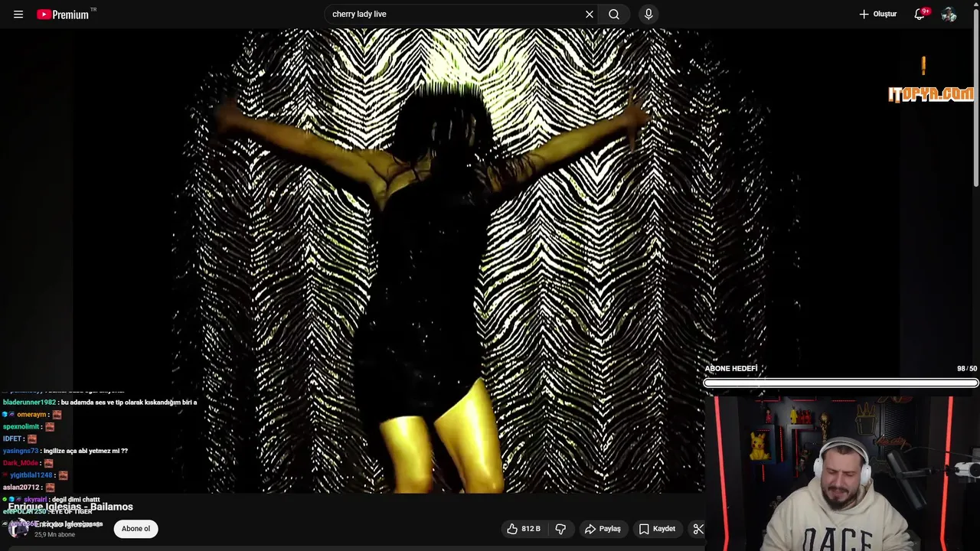
Task: Click yasingns73's message about ingilizce
Action: (86, 452)
